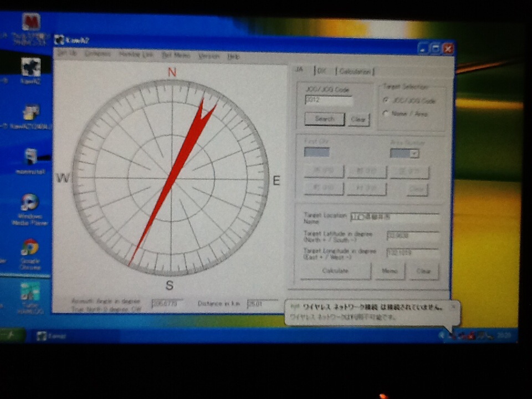The width and height of the screenshot is (532, 399).
Task: Switch to the Calculation tab
Action: [x=355, y=71]
